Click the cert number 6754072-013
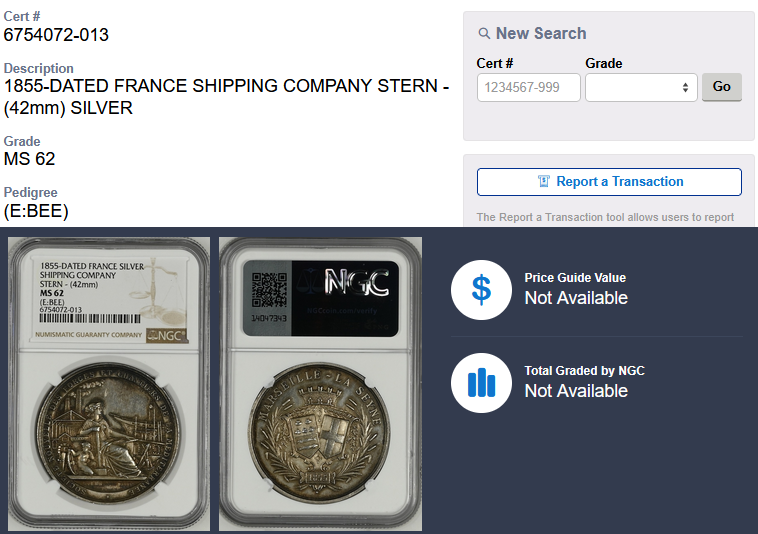758x534 pixels. click(x=57, y=35)
